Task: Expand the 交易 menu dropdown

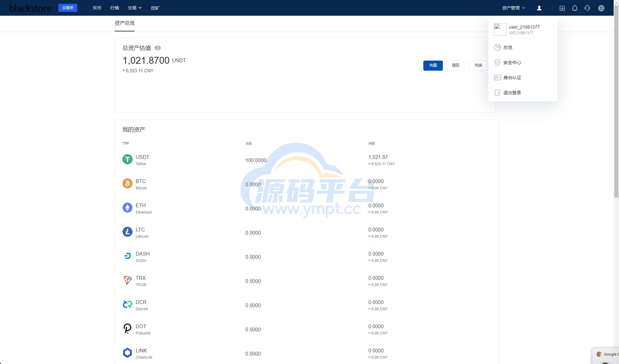Action: click(x=134, y=8)
